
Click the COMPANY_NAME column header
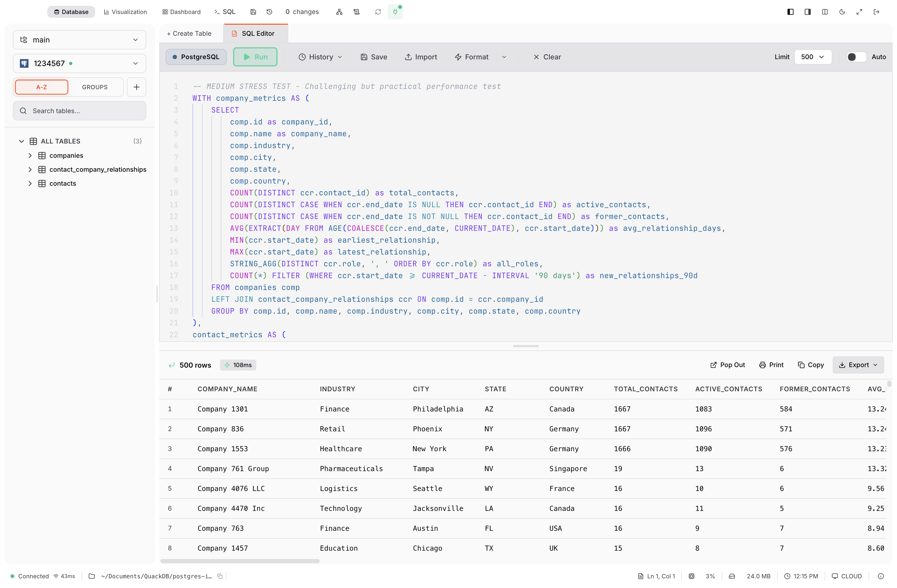[227, 389]
